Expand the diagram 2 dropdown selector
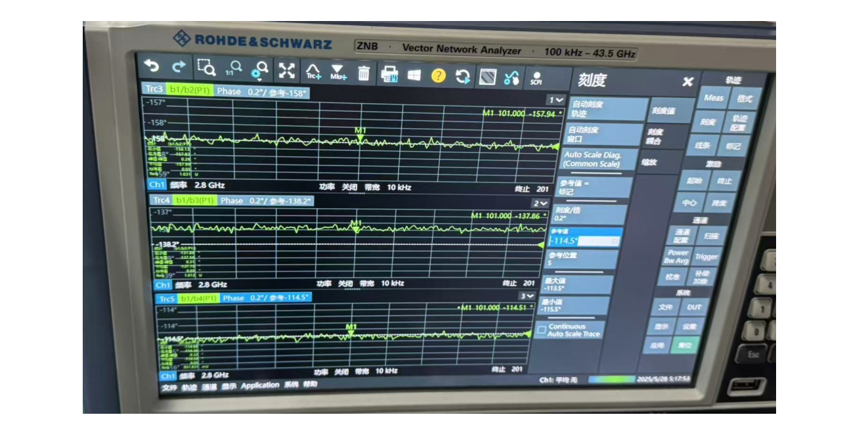 click(540, 204)
